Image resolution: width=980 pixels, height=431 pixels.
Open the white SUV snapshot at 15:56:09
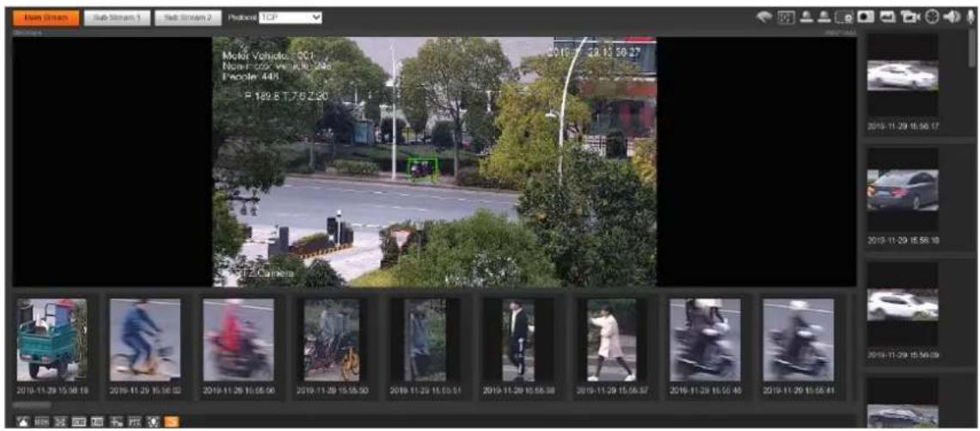click(x=903, y=305)
